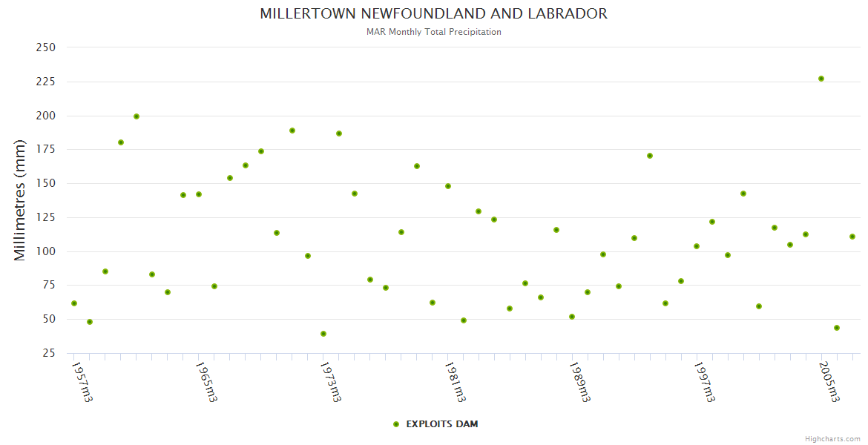The image size is (868, 445).
Task: Select the last data point on far right
Action: coord(852,237)
